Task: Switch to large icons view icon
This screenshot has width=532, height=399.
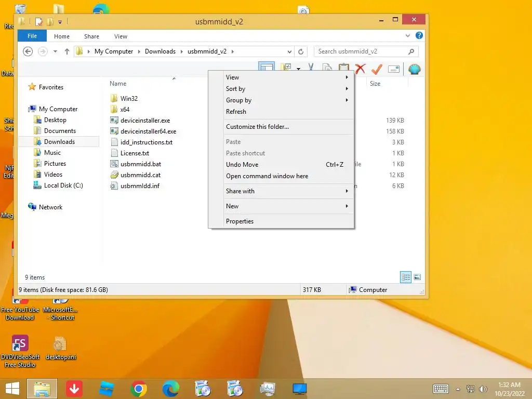Action: point(417,277)
